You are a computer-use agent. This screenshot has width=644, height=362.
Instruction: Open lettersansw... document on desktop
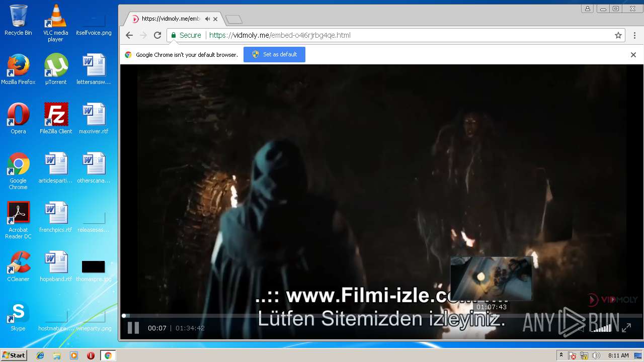[94, 69]
